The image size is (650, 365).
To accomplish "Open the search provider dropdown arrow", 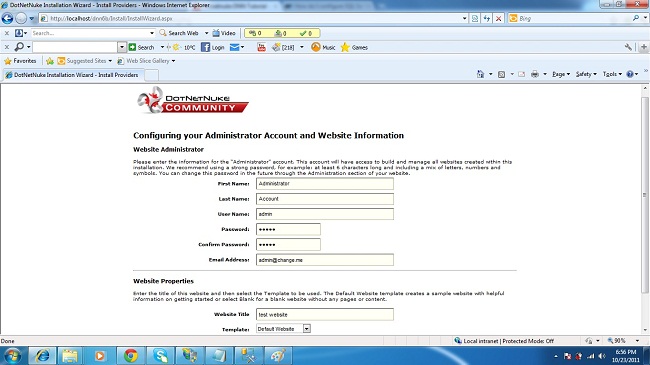I will (645, 18).
